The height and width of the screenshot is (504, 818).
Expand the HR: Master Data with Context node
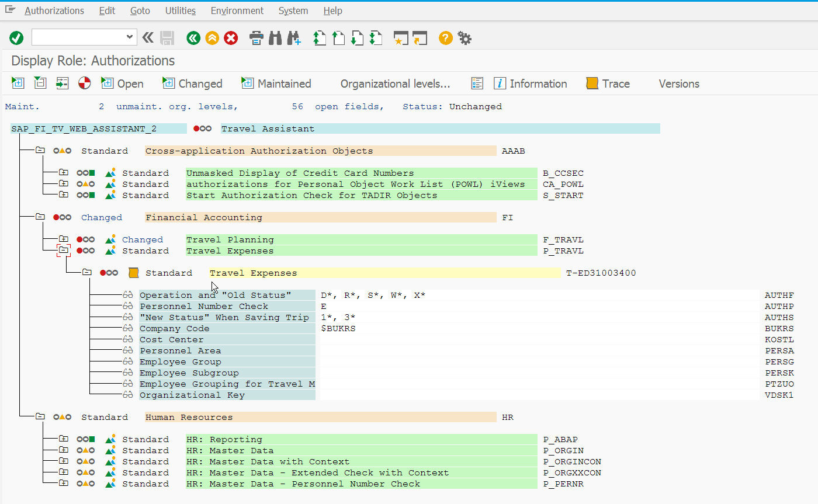pyautogui.click(x=63, y=461)
